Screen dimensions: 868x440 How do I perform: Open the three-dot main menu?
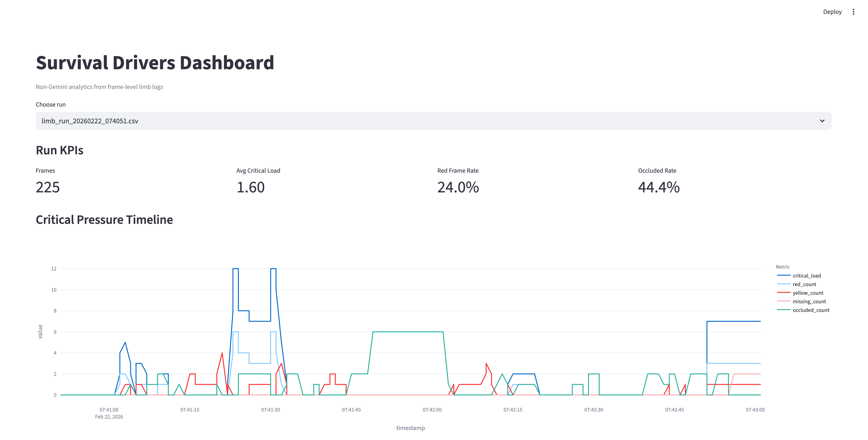(853, 12)
